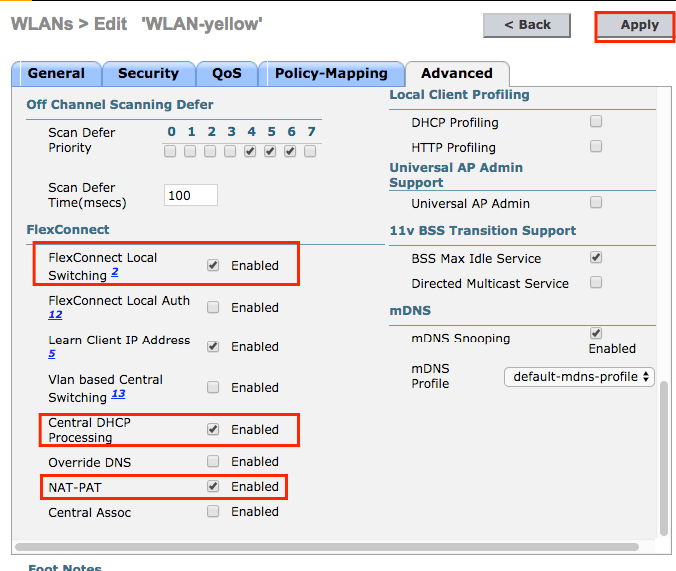The width and height of the screenshot is (676, 571).
Task: Enable Vlan based Central Switching checkbox
Action: pos(213,387)
